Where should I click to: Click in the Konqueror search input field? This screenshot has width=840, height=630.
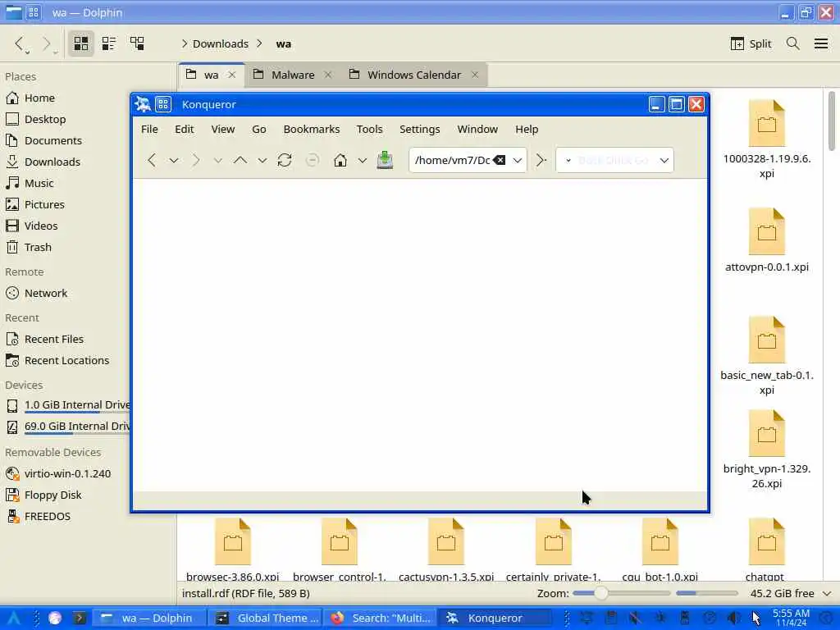(614, 160)
